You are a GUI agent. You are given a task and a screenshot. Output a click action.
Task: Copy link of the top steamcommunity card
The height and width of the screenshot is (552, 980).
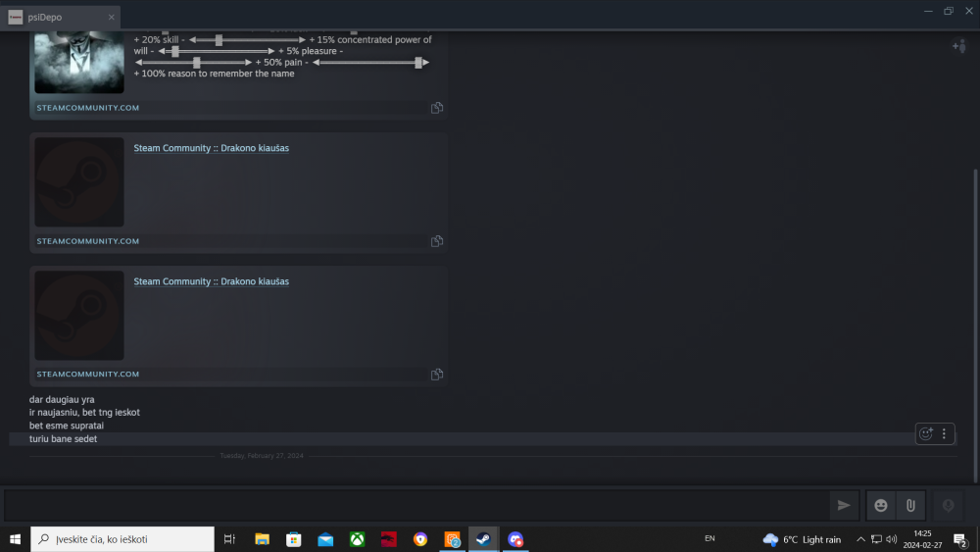[x=437, y=108]
